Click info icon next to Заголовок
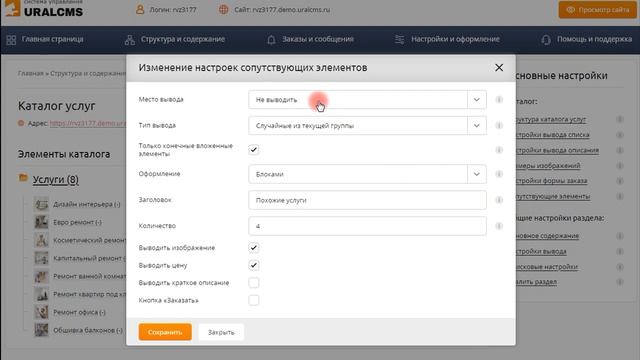The height and width of the screenshot is (360, 640). [499, 200]
